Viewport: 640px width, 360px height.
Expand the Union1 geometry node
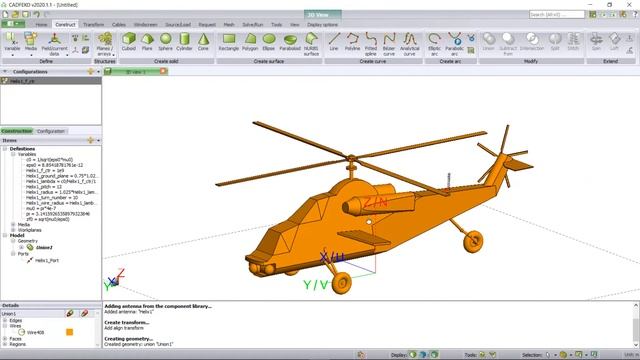21,247
